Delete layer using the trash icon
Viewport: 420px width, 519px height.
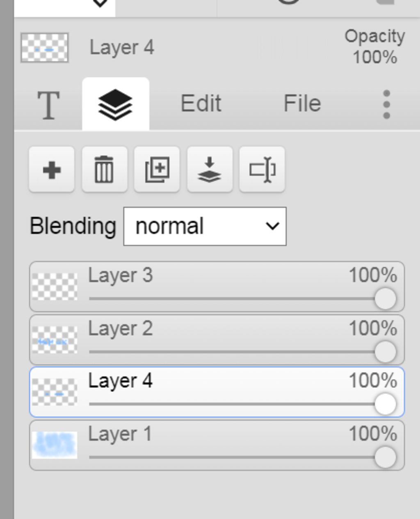tap(104, 170)
